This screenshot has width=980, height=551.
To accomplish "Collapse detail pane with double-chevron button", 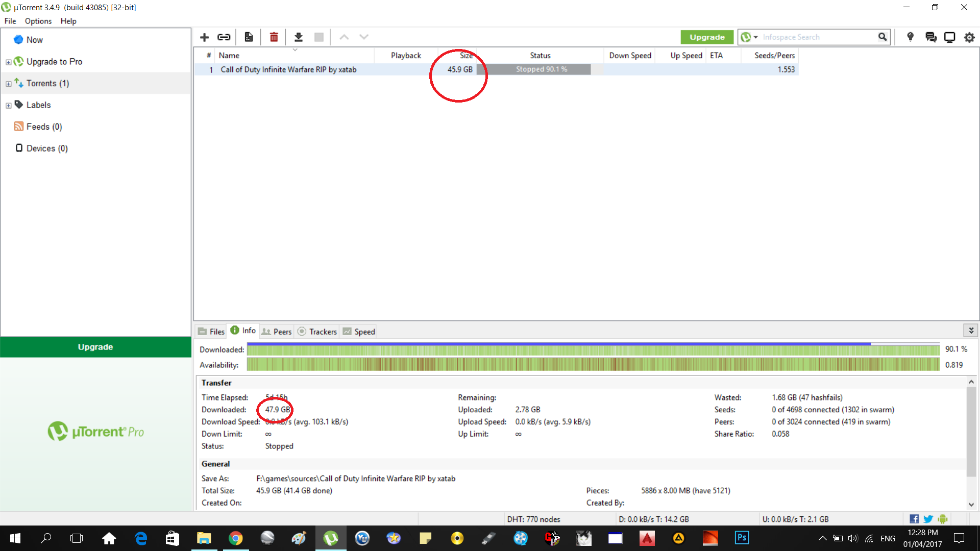I will coord(971,331).
